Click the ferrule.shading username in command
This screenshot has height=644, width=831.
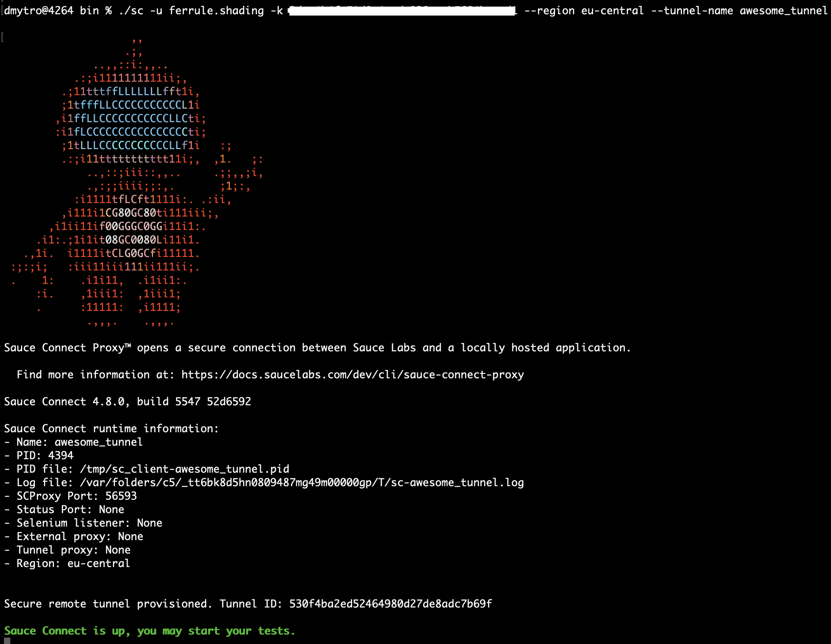pyautogui.click(x=216, y=11)
